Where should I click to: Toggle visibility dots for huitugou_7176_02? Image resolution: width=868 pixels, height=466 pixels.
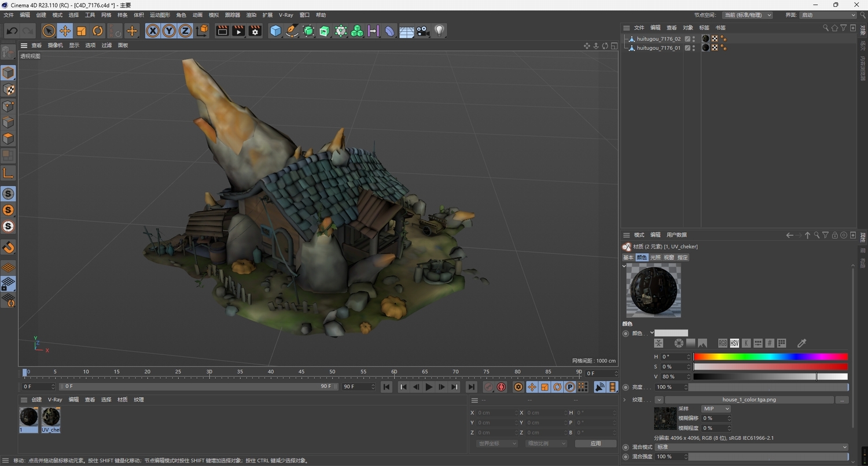coord(694,39)
